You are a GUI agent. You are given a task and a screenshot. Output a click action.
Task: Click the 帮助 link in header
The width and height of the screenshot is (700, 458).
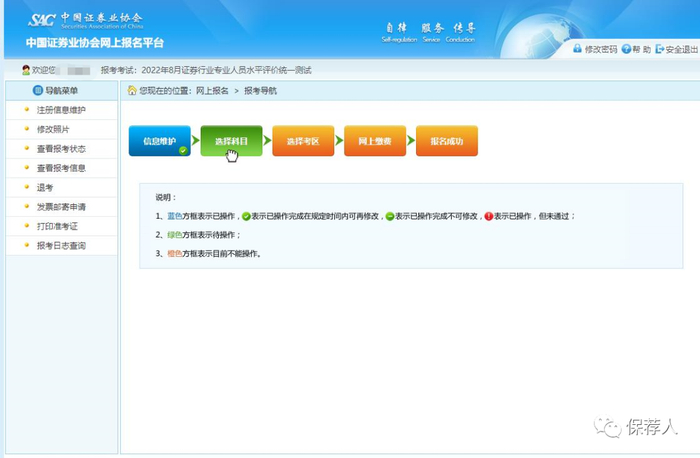pyautogui.click(x=642, y=49)
